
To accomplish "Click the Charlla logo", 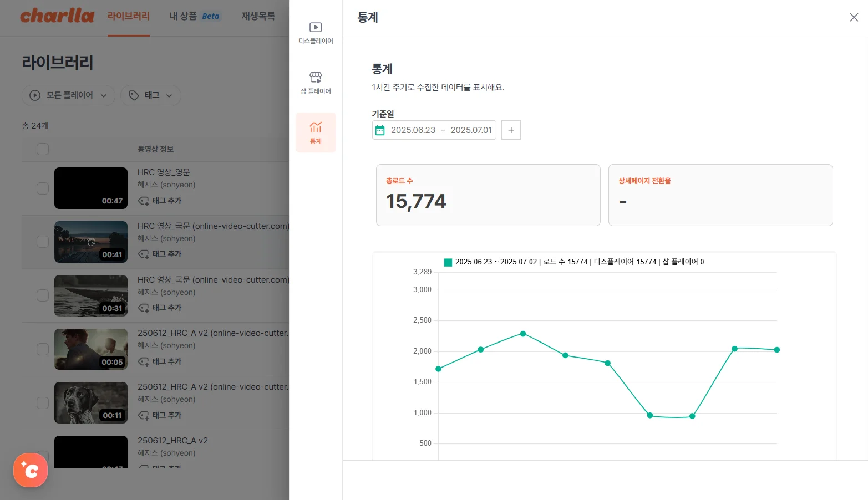I will 57,16.
